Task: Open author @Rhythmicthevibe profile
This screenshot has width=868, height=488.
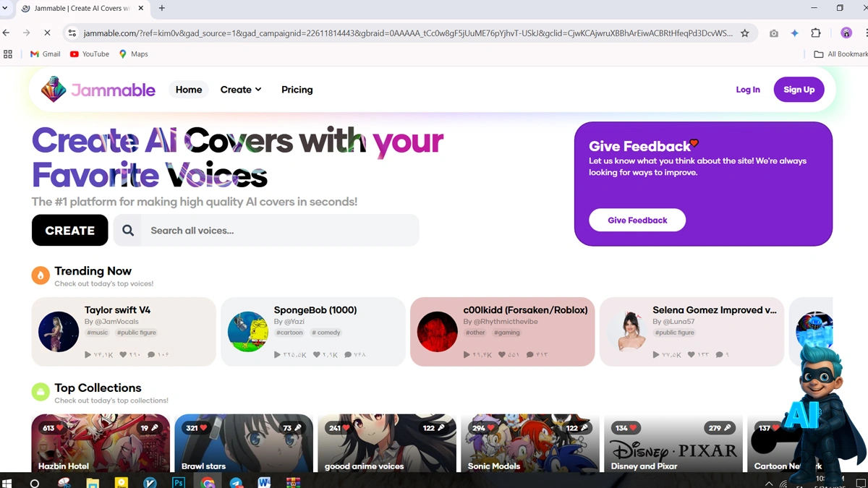Action: pos(506,322)
